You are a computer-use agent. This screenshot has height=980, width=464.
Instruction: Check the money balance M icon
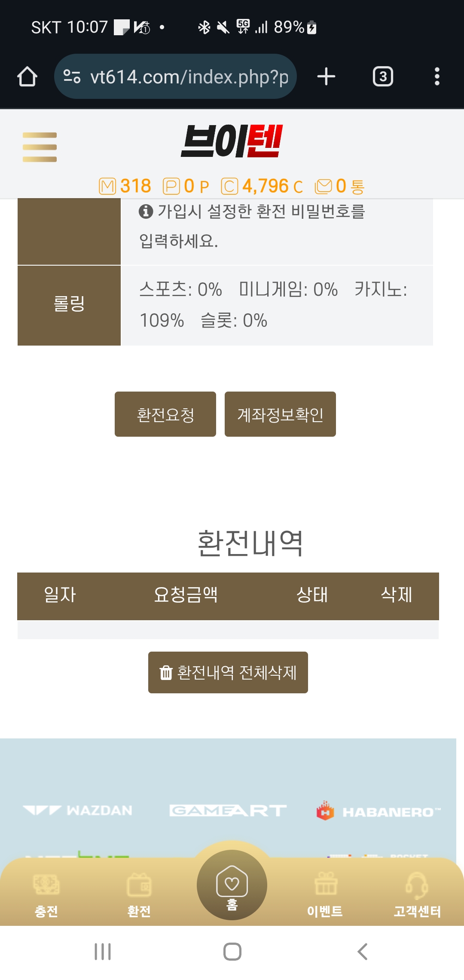click(107, 187)
